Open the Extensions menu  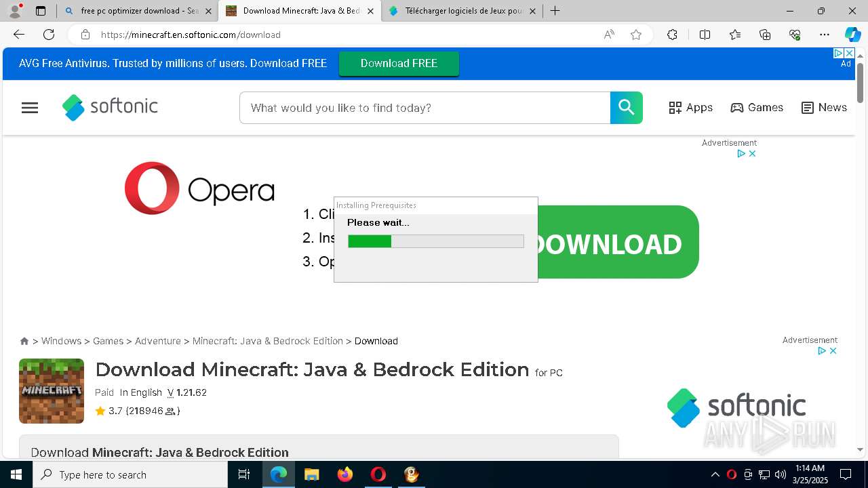(x=672, y=35)
